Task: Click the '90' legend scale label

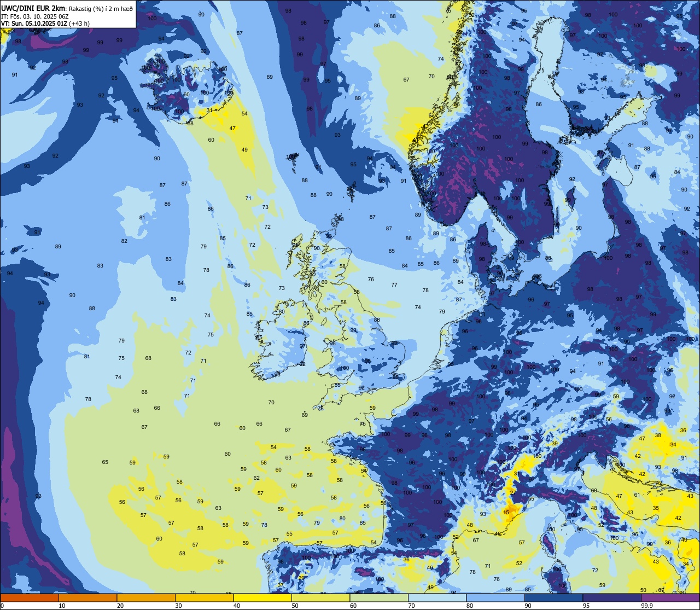Action: pos(528,606)
